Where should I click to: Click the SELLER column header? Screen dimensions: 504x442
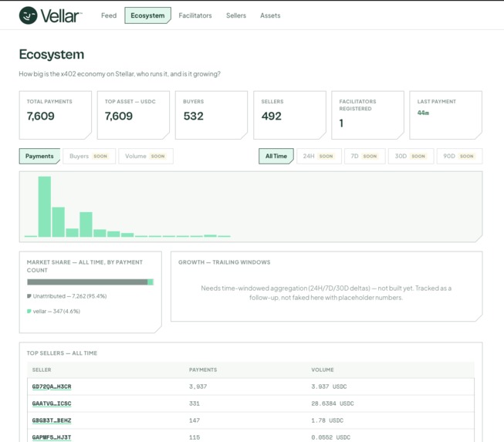coord(42,369)
